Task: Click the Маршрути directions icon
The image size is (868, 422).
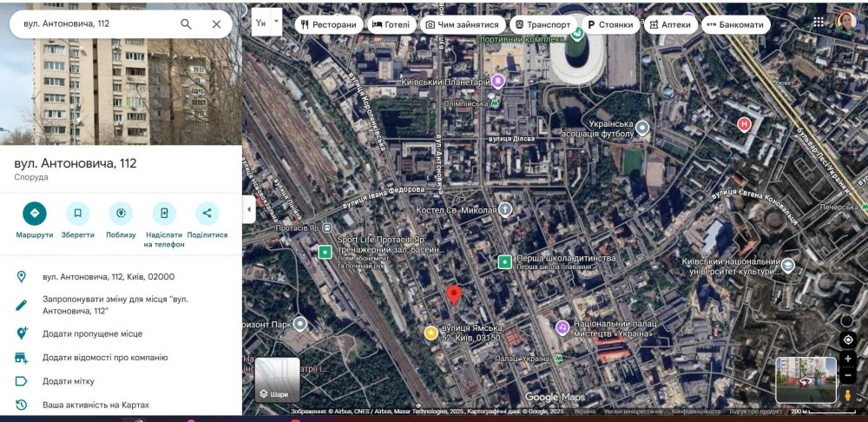Action: click(34, 214)
